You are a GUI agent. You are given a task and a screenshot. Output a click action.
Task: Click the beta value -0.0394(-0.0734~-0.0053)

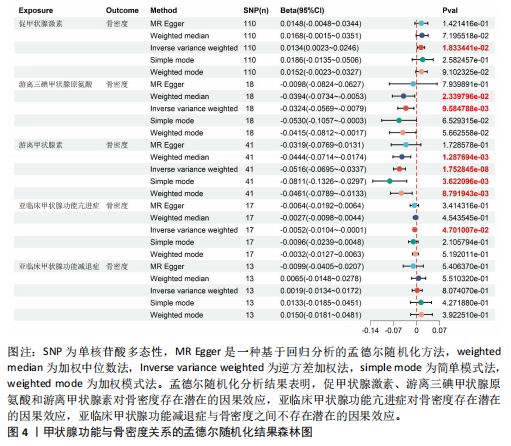(x=323, y=96)
